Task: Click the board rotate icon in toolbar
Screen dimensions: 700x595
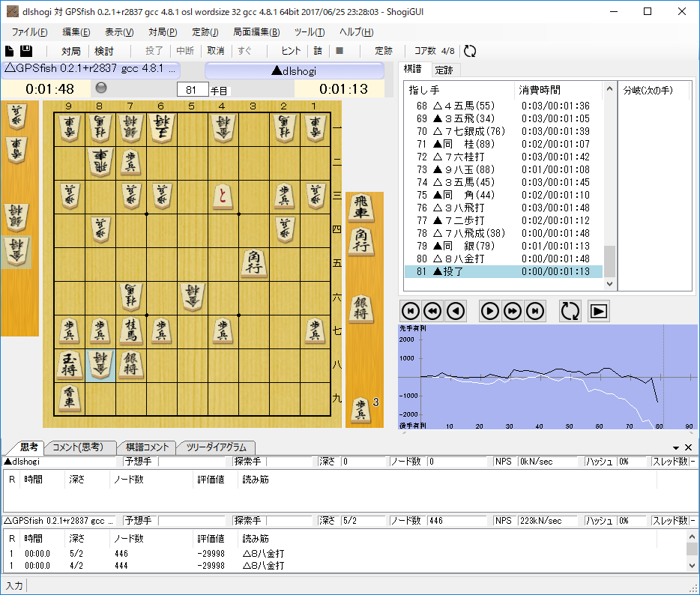Action: coord(470,51)
